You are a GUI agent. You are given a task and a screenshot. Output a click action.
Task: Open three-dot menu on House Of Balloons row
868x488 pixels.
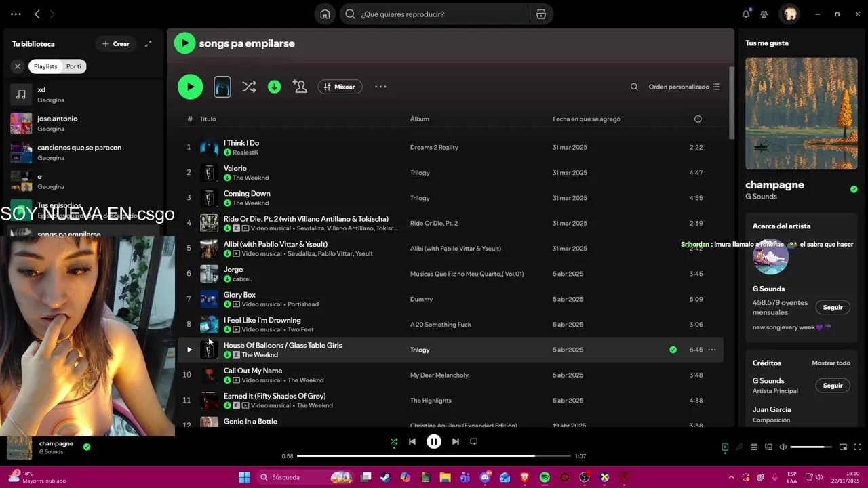[x=712, y=350]
